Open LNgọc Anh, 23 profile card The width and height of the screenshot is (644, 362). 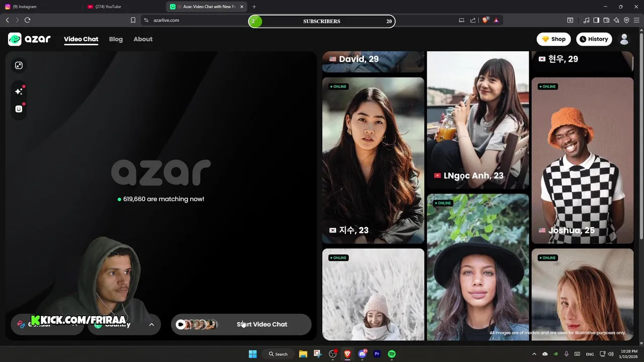point(478,120)
